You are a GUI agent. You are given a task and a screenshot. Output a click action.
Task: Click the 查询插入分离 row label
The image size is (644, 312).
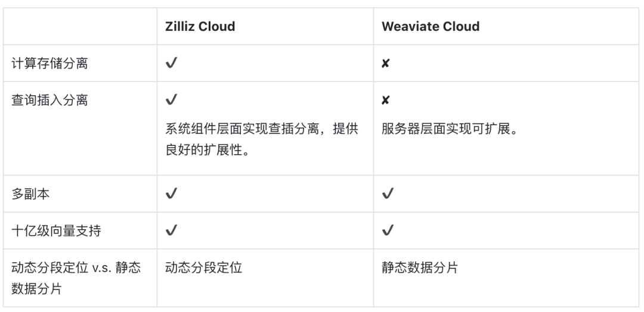[49, 100]
